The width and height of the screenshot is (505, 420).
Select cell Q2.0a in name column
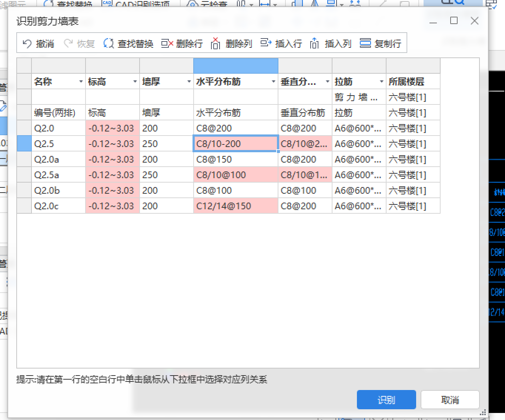[58, 159]
